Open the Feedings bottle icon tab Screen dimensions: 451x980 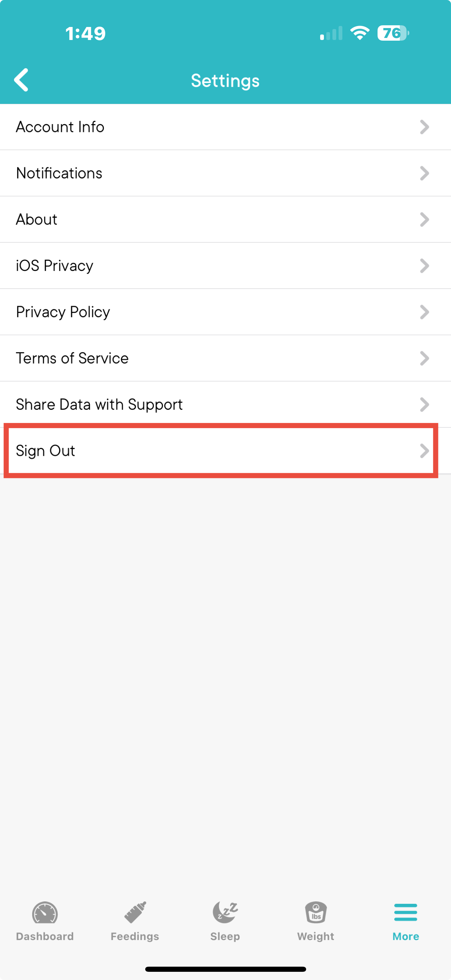click(x=135, y=912)
